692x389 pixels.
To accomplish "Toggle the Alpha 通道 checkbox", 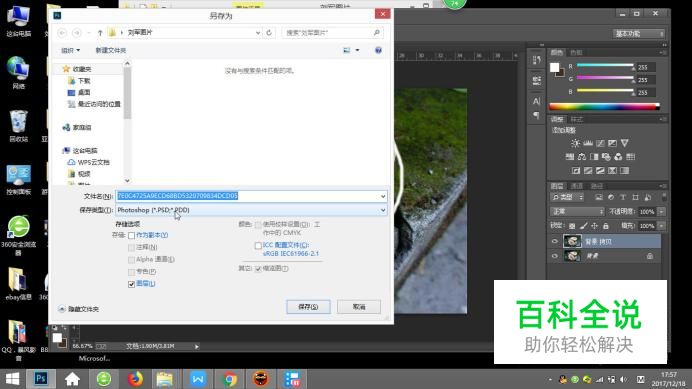I will [132, 260].
